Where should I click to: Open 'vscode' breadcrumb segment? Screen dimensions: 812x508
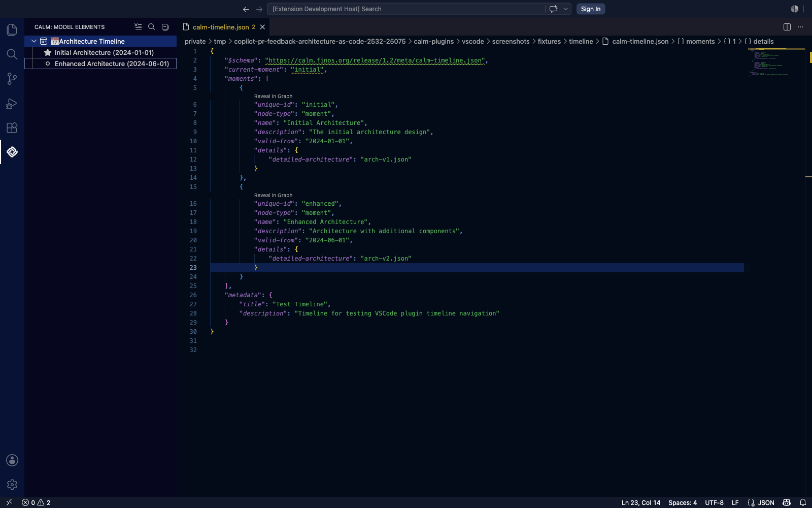click(473, 42)
